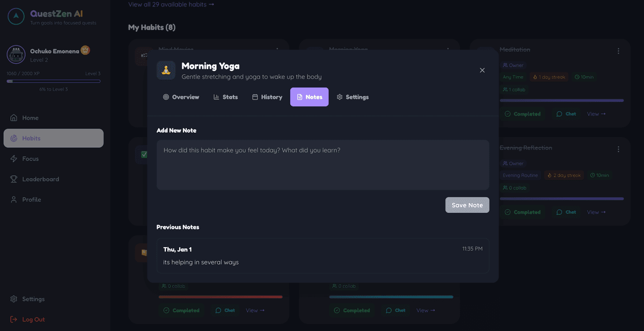Viewport: 644px width, 331px height.
Task: Open Evening Reflection's three-dot options menu
Action: pyautogui.click(x=618, y=149)
